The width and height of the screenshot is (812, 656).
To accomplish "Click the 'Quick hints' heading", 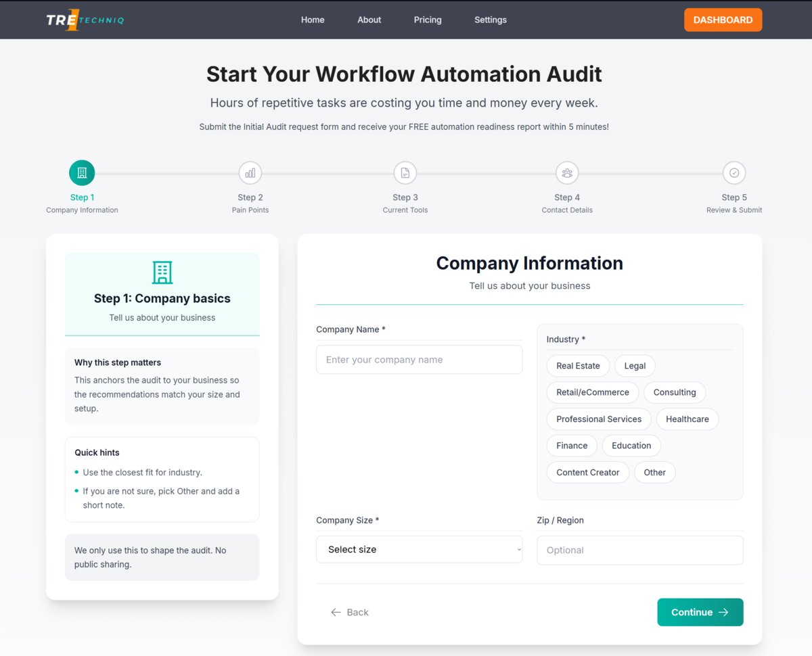I will (x=97, y=452).
